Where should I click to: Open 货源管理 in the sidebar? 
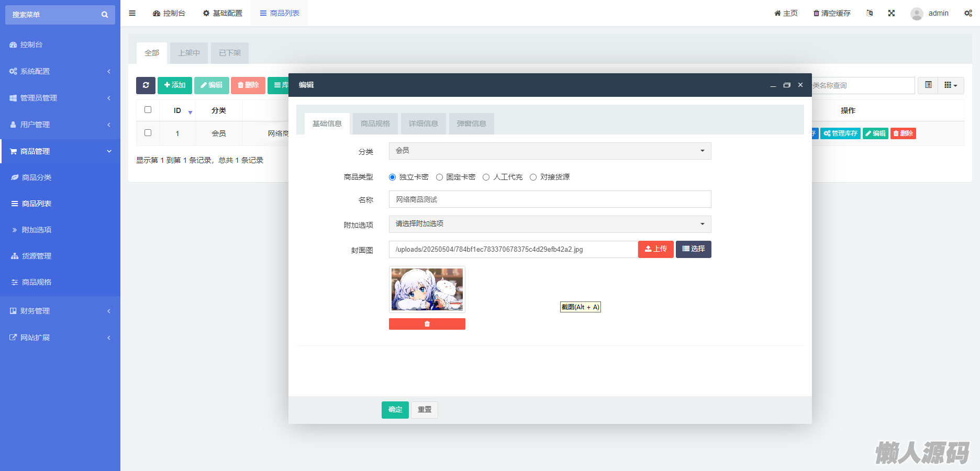[60, 256]
